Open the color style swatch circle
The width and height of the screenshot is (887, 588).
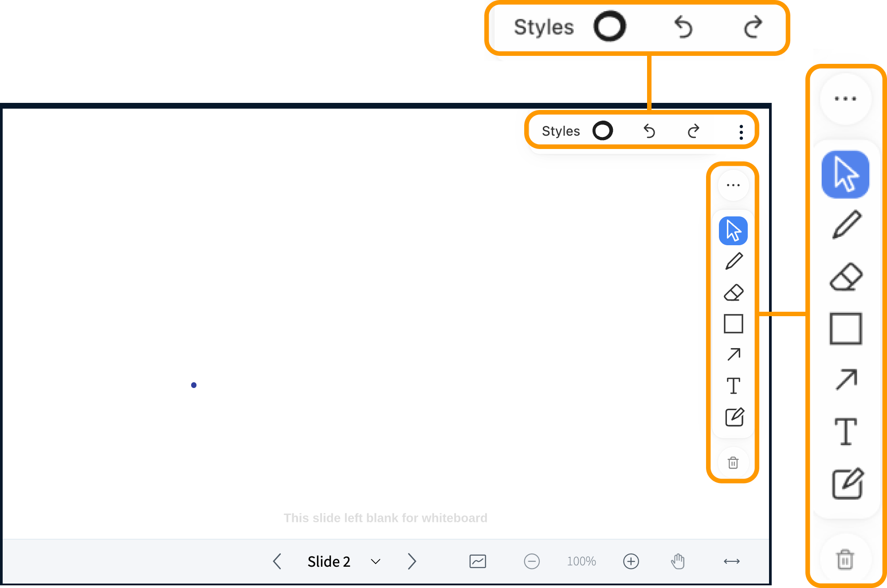pyautogui.click(x=603, y=131)
